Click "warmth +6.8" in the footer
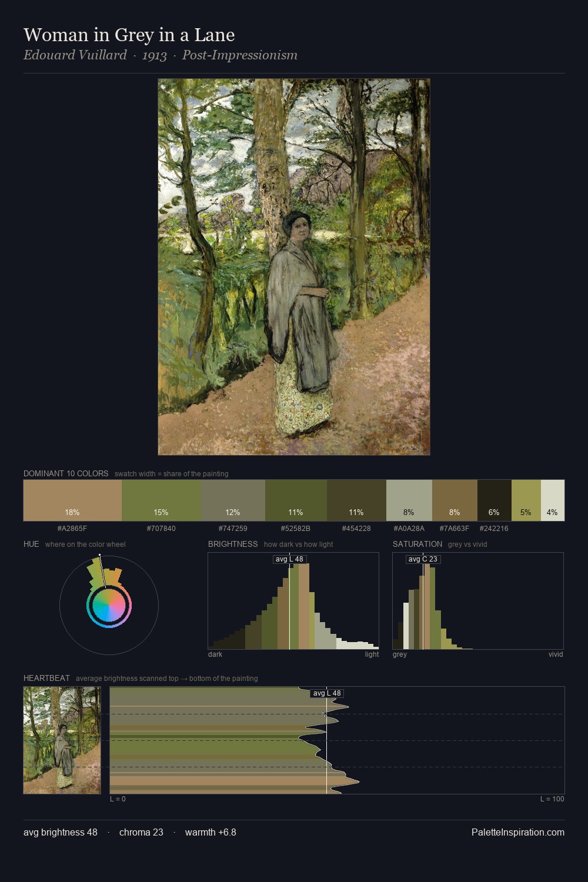Viewport: 588px width, 882px height. [x=211, y=832]
